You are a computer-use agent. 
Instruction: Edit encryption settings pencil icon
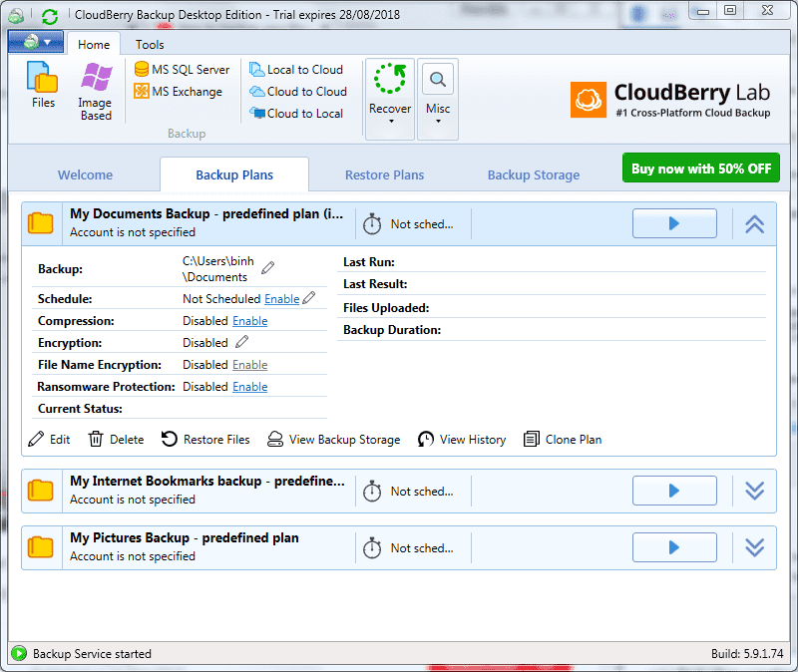coord(241,342)
